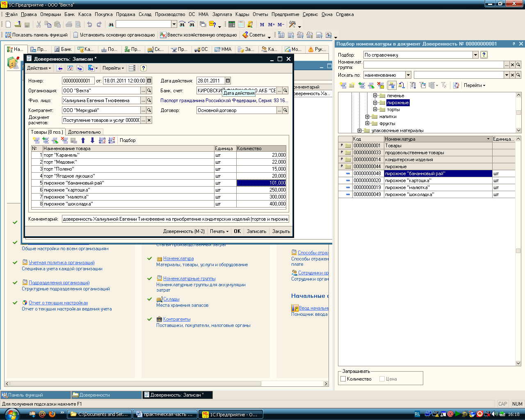This screenshot has height=420, width=525.
Task: Click the Firefox icon in Windows quick launch
Action: coord(52,414)
